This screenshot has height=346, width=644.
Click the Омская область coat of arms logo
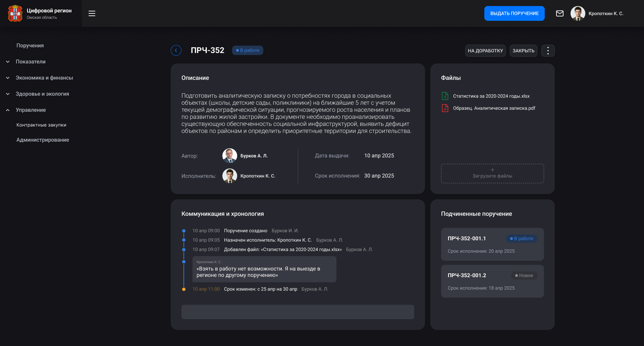click(15, 13)
